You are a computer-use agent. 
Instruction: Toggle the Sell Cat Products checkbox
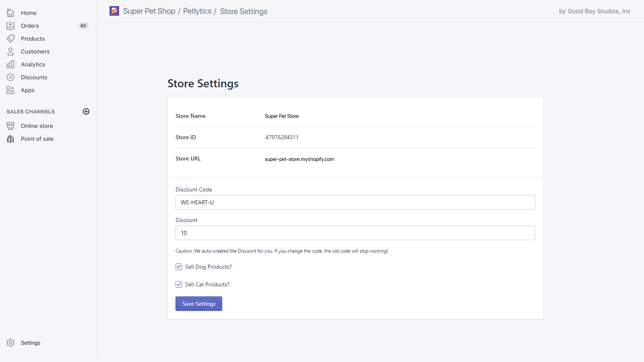click(x=179, y=284)
